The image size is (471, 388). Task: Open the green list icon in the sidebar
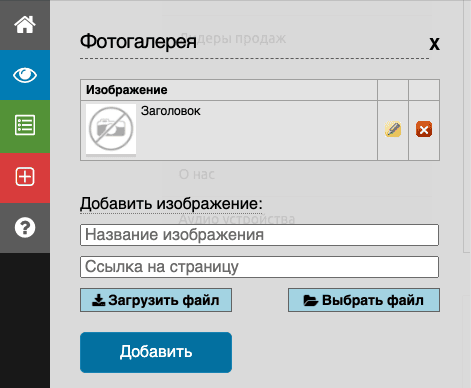25,126
